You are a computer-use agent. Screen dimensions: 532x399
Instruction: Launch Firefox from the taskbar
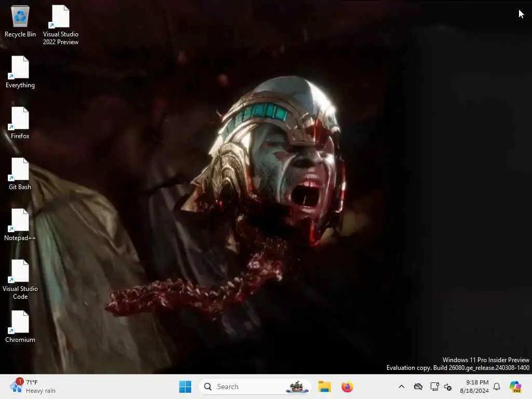pyautogui.click(x=347, y=387)
